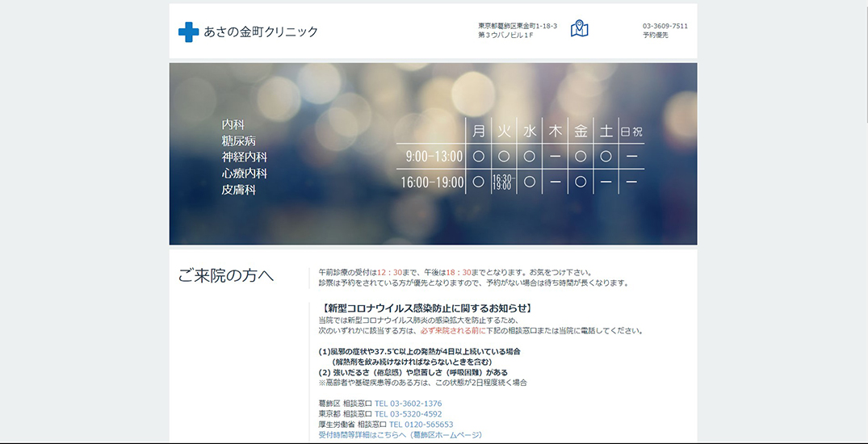Click the clinic address 東京都葛飾区東金町1-18-3

(x=518, y=26)
